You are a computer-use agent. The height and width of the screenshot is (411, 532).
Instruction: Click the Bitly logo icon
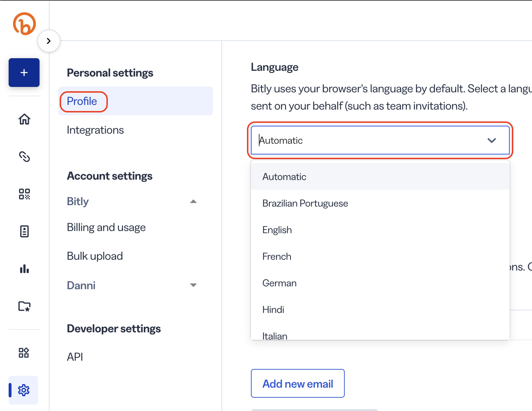(x=24, y=24)
